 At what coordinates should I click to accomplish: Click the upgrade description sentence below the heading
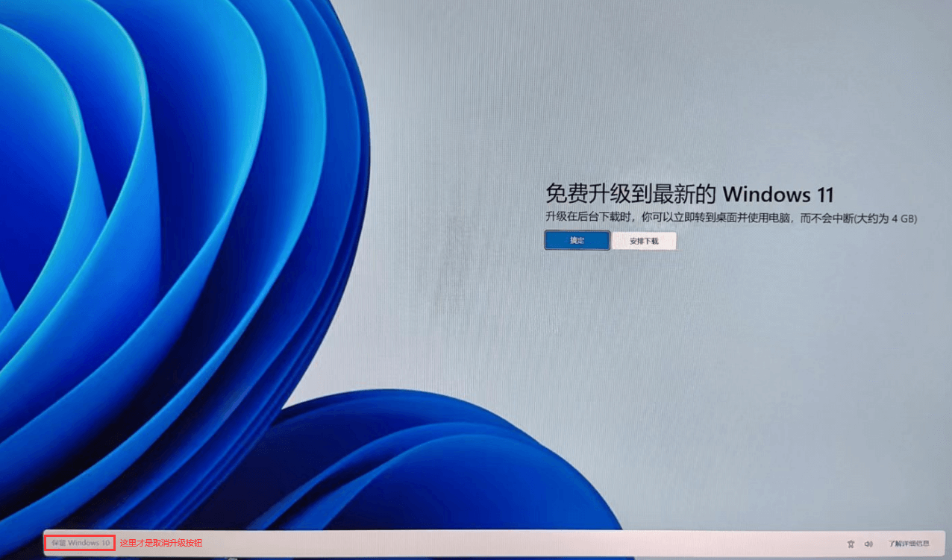730,218
